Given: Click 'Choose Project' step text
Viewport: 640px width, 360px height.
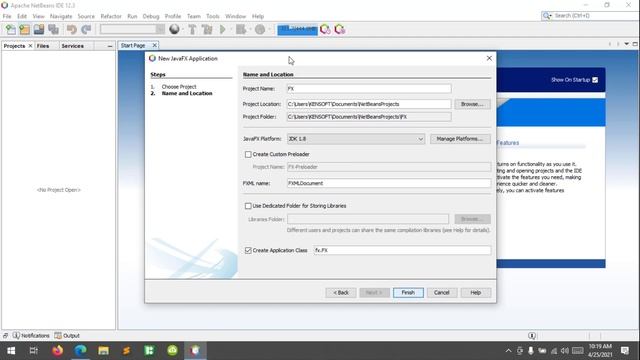Looking at the screenshot, I should click(179, 87).
